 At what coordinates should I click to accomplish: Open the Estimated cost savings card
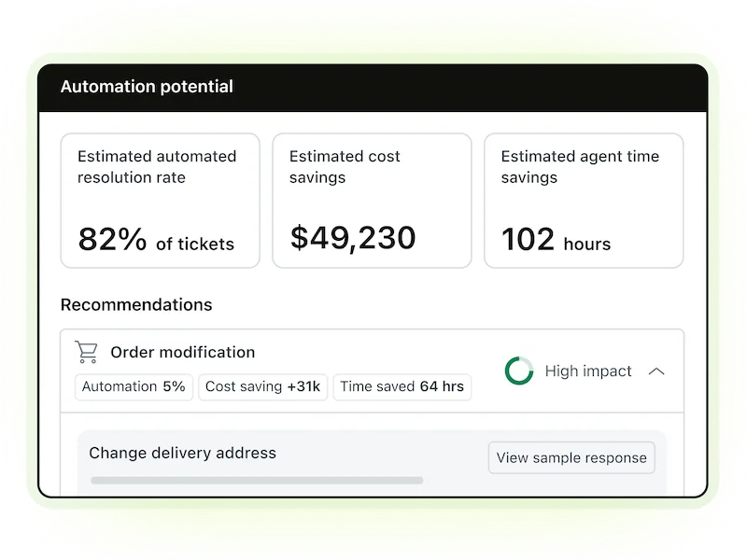point(372,200)
